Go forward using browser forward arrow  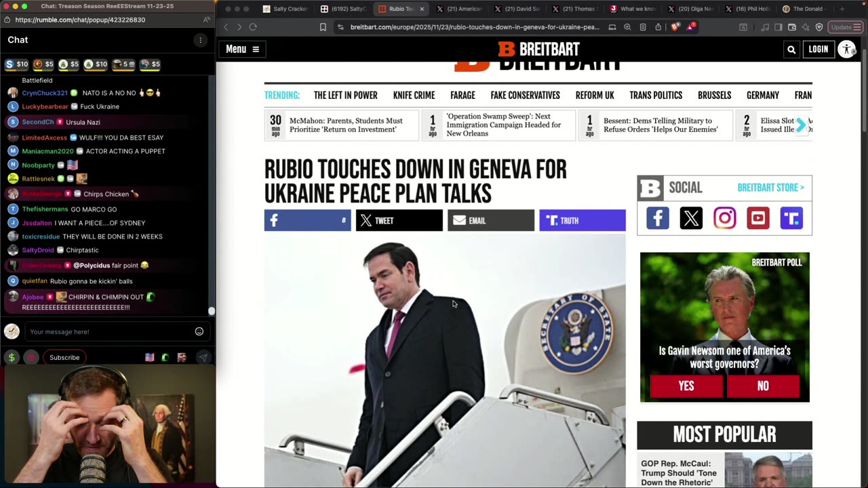(239, 27)
